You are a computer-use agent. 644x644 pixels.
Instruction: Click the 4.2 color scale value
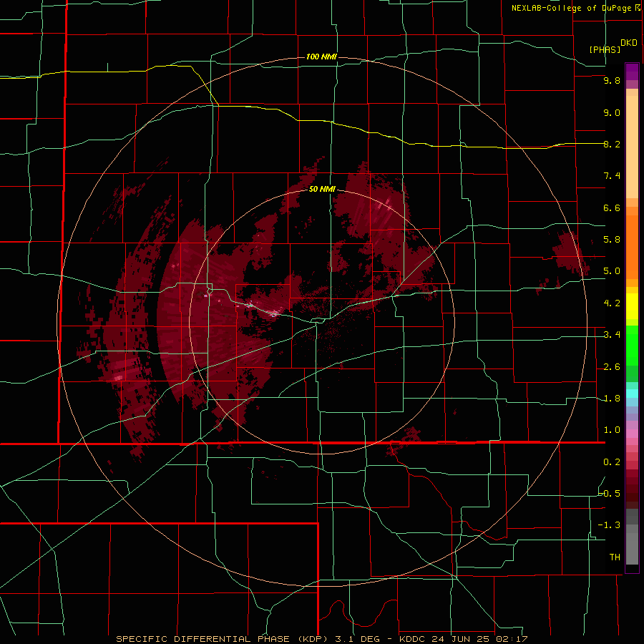[x=612, y=303]
